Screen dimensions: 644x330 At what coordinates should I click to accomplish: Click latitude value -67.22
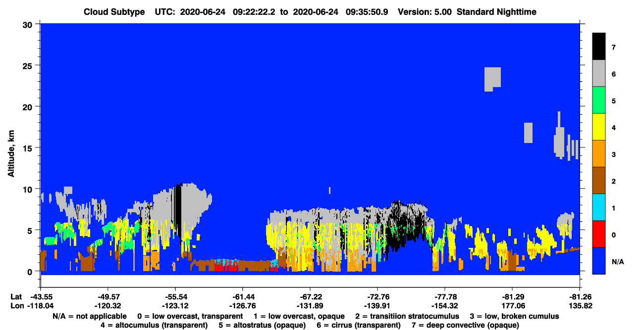click(310, 296)
